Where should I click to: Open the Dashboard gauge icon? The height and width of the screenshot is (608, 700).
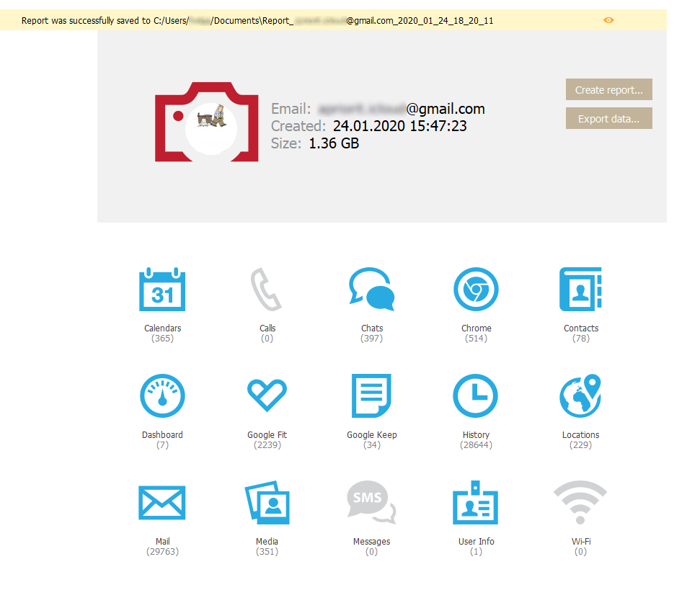(x=162, y=396)
